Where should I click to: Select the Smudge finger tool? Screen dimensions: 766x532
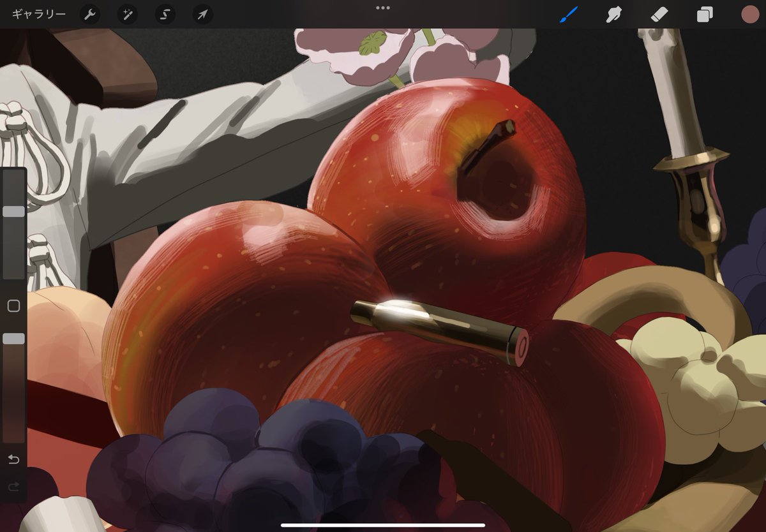(614, 14)
